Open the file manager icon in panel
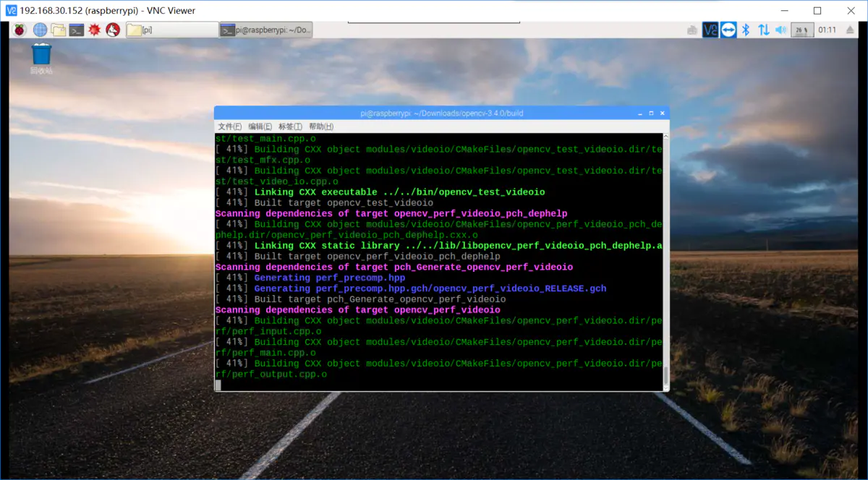Image resolution: width=868 pixels, height=480 pixels. [58, 30]
